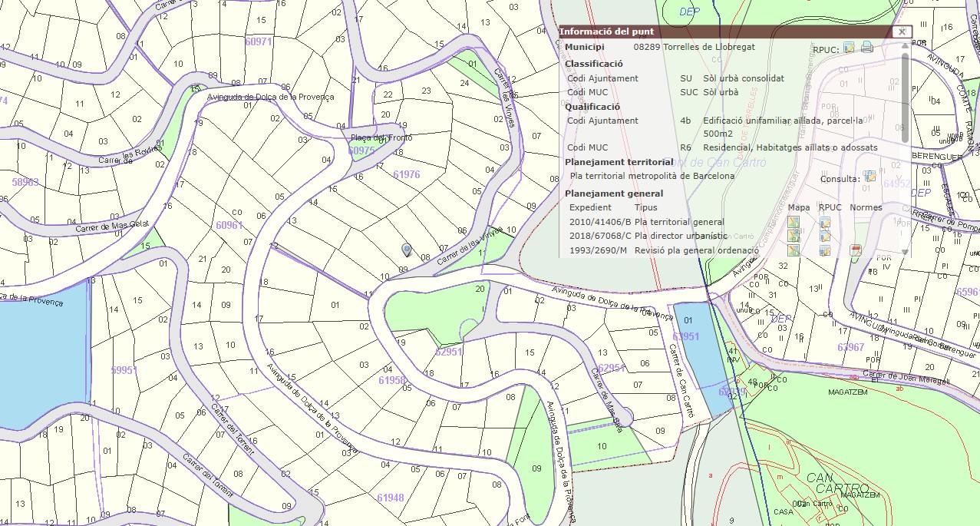Click the printer icon in the info panel

pyautogui.click(x=867, y=48)
